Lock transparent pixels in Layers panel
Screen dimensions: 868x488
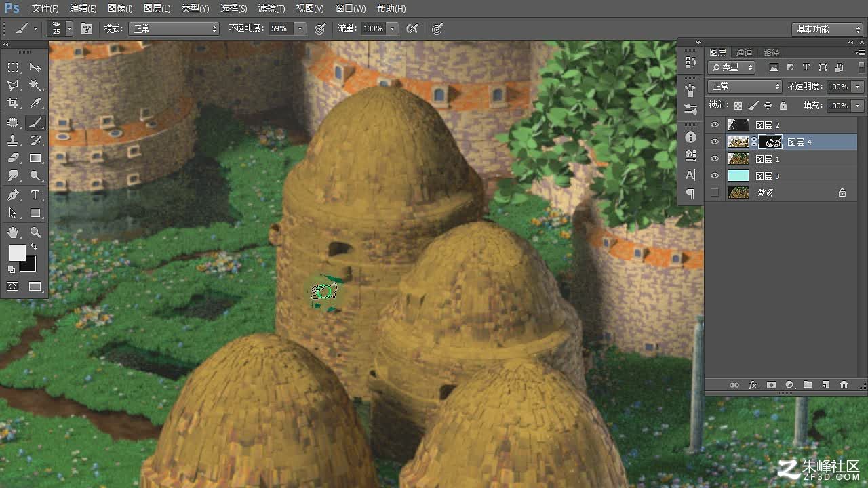[738, 106]
